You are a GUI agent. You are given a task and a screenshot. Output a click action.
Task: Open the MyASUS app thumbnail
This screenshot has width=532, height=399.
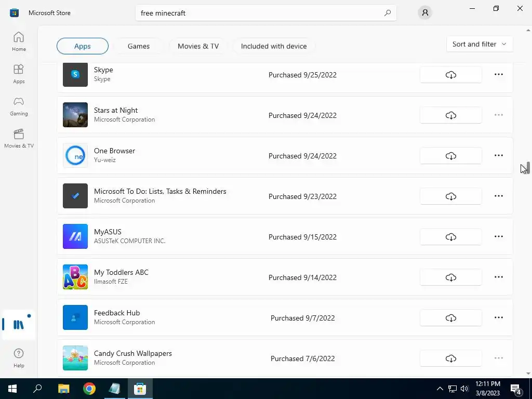click(75, 236)
